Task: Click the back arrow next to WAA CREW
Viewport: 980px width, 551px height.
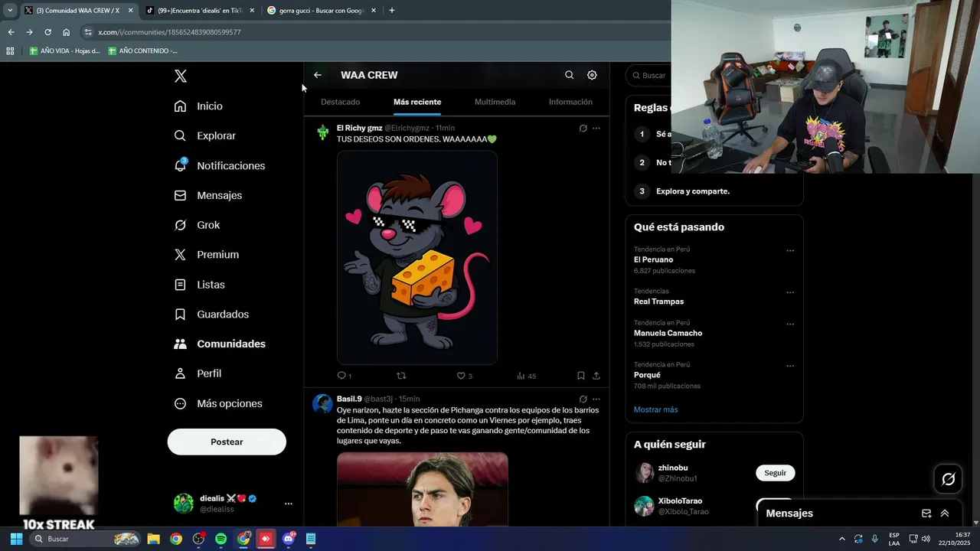Action: click(x=318, y=75)
